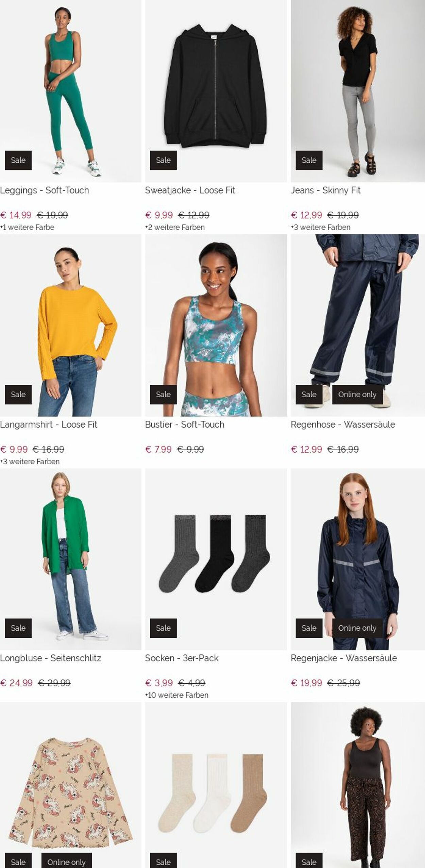
Task: Show +2 weitere Farben for Sweatjacke
Action: tap(175, 227)
